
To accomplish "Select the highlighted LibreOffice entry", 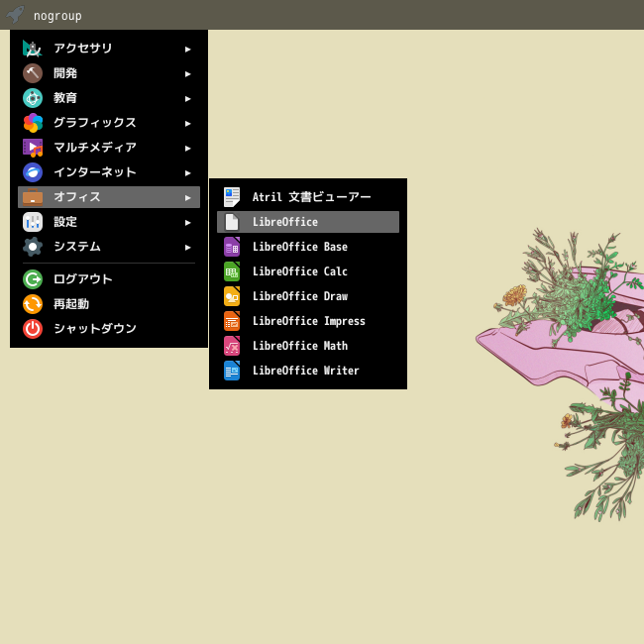I will pos(308,222).
